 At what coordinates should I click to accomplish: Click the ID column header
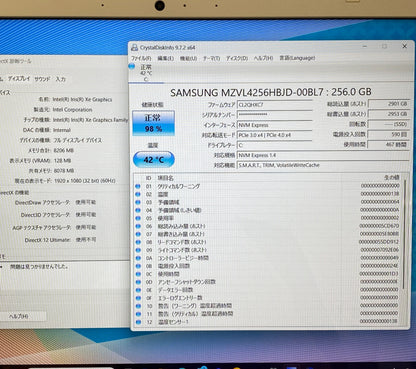pyautogui.click(x=148, y=178)
